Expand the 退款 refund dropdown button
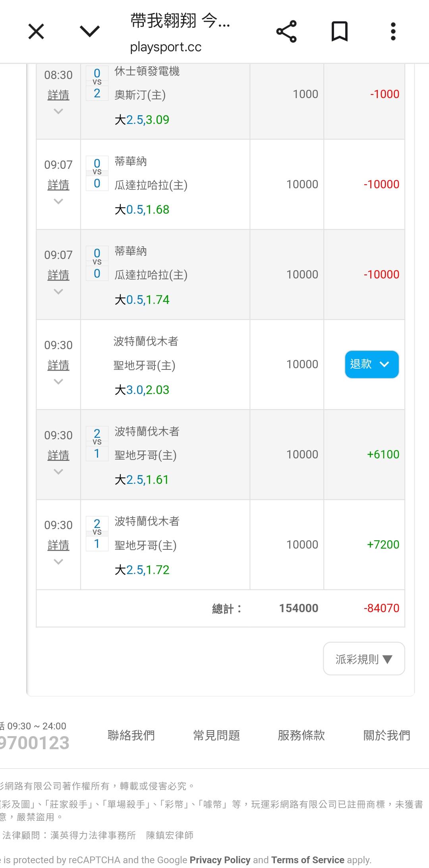The height and width of the screenshot is (868, 429). [371, 364]
